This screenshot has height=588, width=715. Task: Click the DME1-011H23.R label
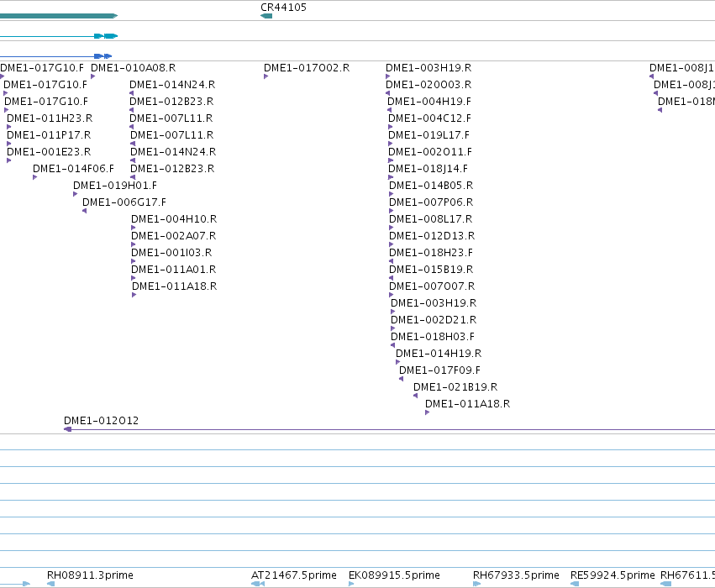50,118
